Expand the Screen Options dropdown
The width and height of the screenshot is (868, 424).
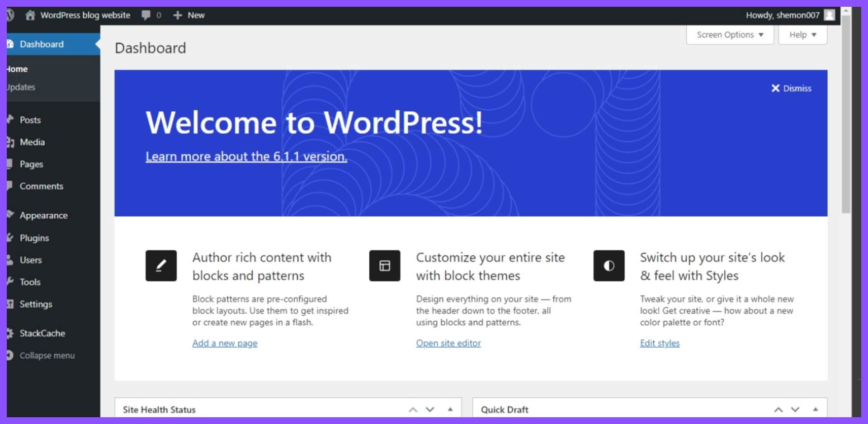coord(730,35)
